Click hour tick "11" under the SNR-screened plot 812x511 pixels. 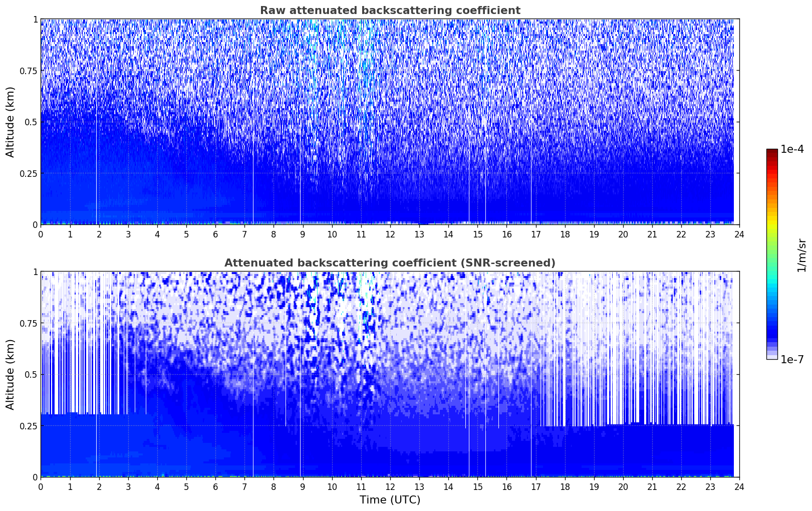pyautogui.click(x=361, y=486)
